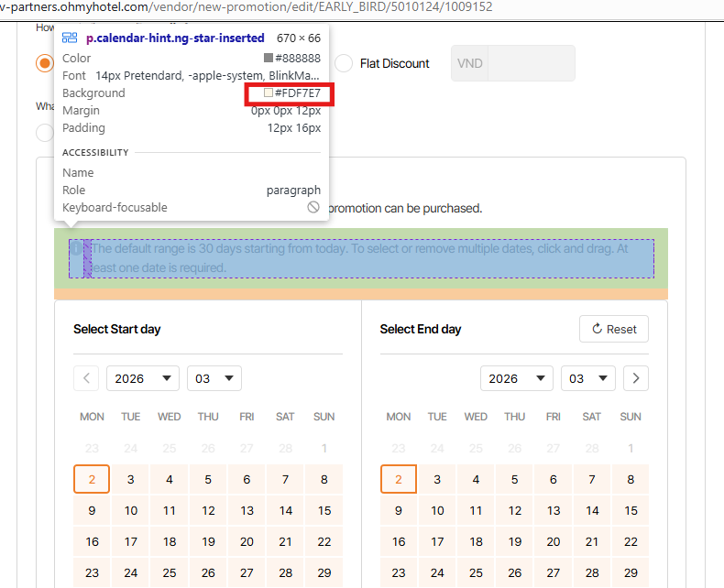Go to next month in end calendar

pos(635,378)
